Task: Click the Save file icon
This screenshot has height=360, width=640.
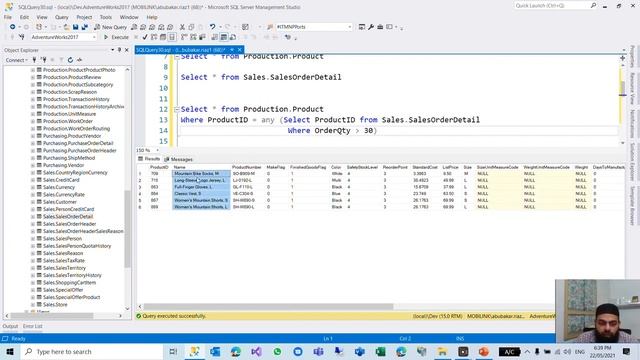Action: (x=76, y=27)
